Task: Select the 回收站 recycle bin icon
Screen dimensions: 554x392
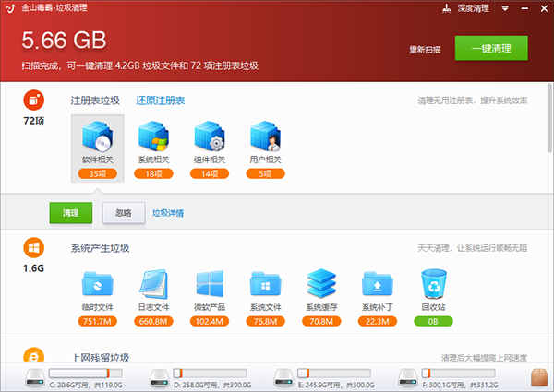Action: [434, 284]
